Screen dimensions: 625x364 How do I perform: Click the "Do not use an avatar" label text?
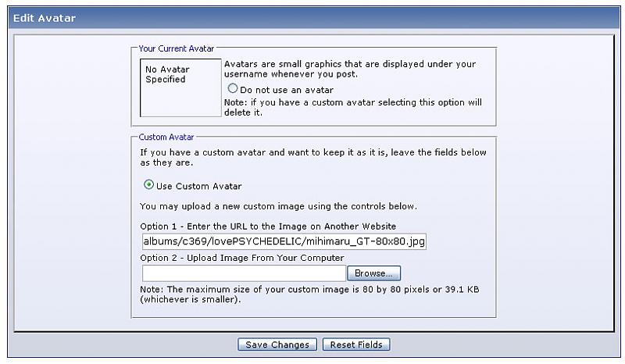point(287,90)
